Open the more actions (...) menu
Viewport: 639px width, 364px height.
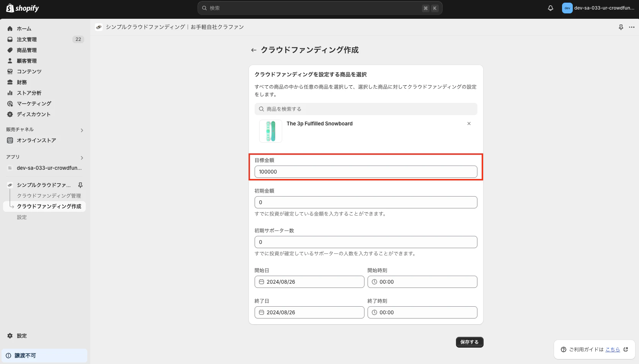point(632,27)
